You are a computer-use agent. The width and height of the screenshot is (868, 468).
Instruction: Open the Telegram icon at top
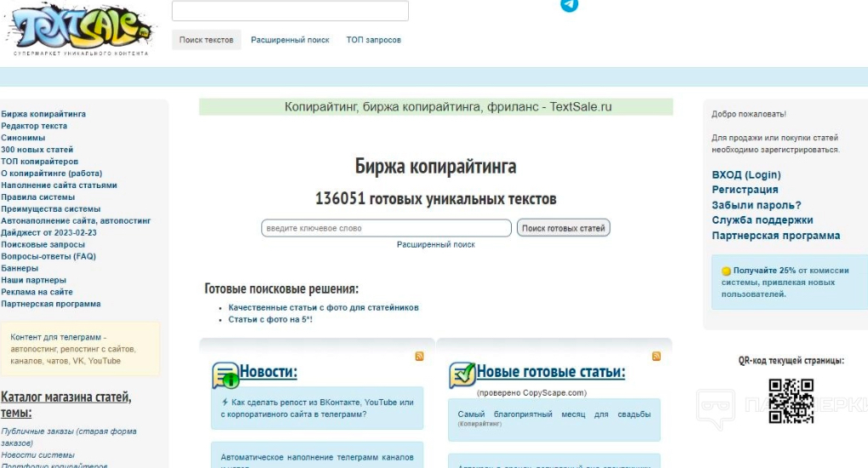tap(569, 4)
